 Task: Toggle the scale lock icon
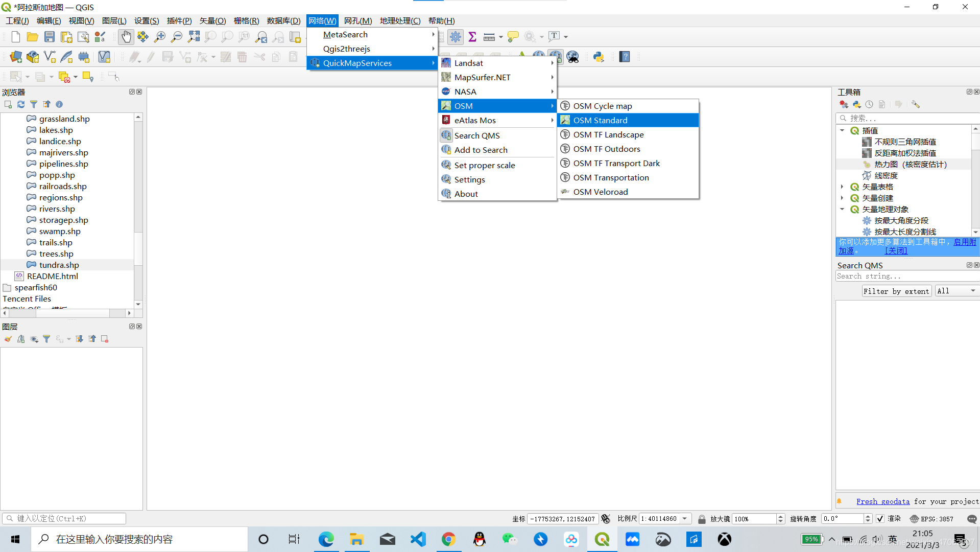coord(702,519)
